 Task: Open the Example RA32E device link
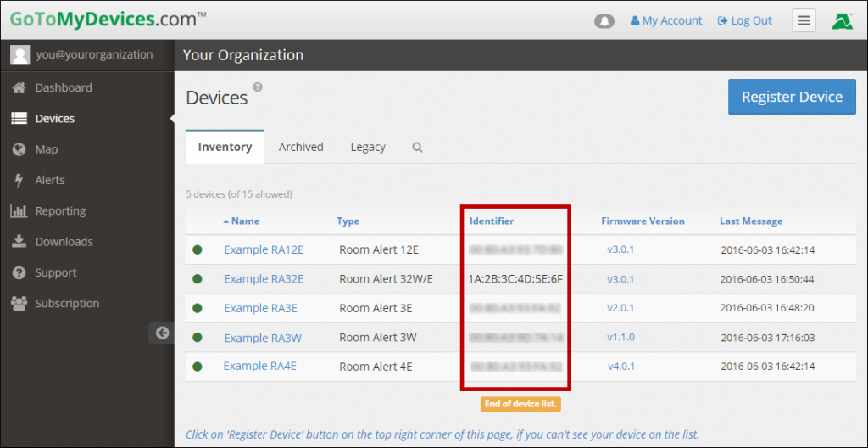point(264,279)
